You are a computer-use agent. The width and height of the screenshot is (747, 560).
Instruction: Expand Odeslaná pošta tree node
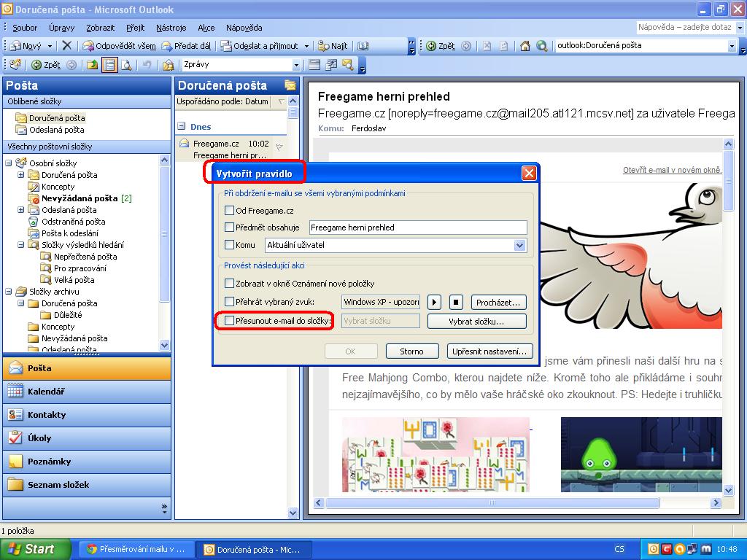tap(21, 209)
